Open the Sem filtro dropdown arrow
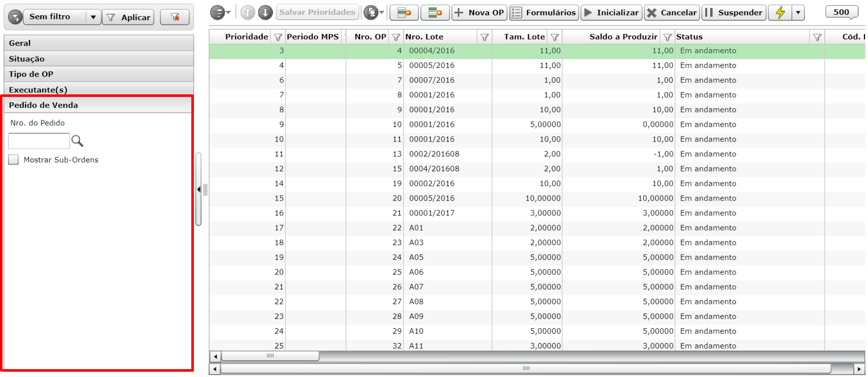 click(x=93, y=17)
